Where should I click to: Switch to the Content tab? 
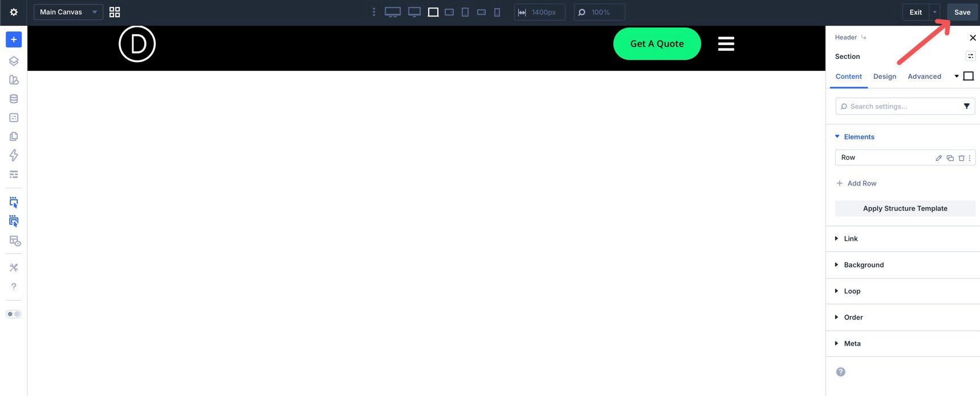coord(848,76)
